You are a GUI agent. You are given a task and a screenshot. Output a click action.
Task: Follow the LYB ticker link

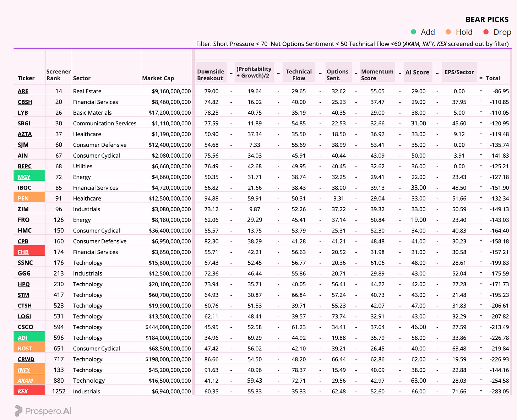tap(23, 113)
